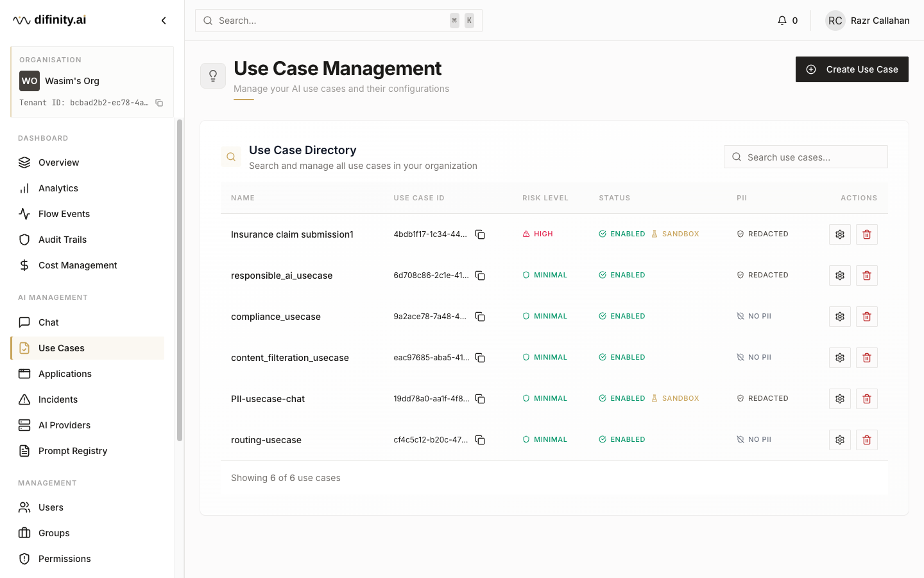Navigate to Flow Events
The width and height of the screenshot is (924, 578).
pyautogui.click(x=87, y=214)
